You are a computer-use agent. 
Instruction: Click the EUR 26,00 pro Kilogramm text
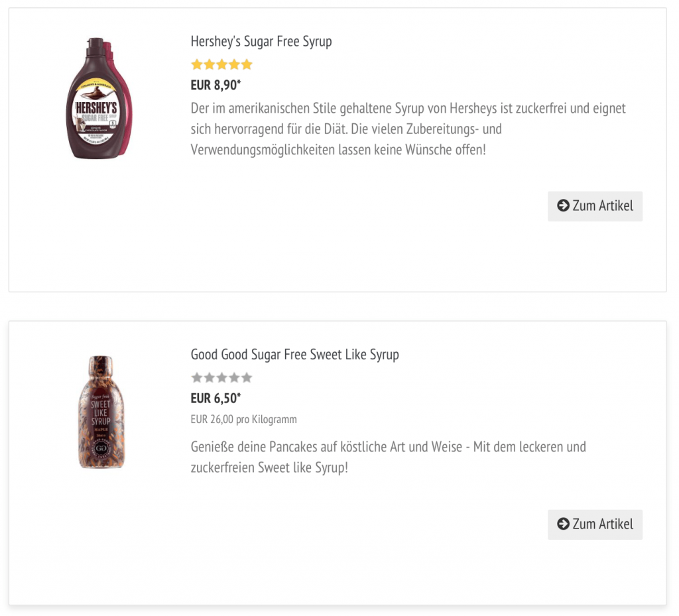point(243,420)
